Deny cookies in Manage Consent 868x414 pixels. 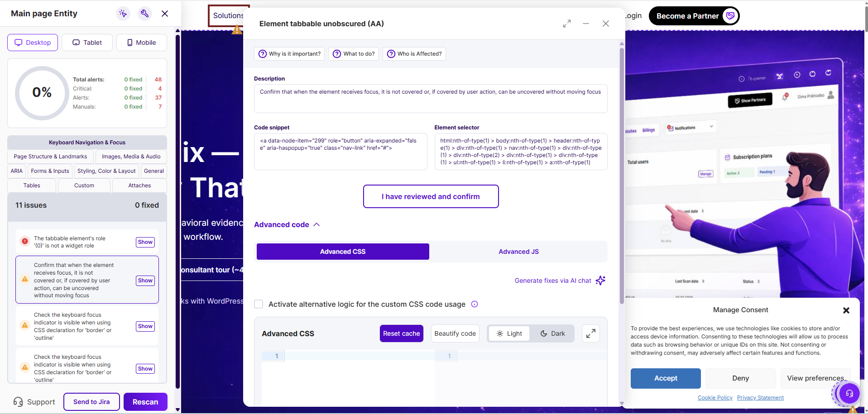click(x=740, y=378)
